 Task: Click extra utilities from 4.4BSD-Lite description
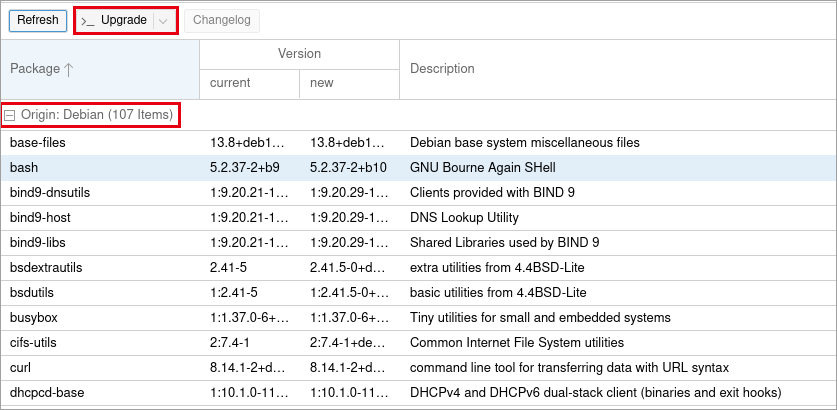[497, 268]
